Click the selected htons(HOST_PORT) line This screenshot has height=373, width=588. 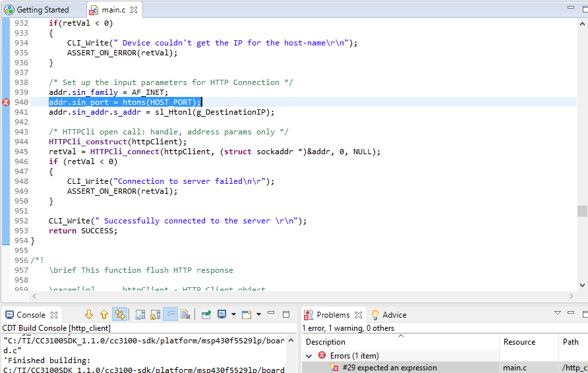tap(125, 102)
